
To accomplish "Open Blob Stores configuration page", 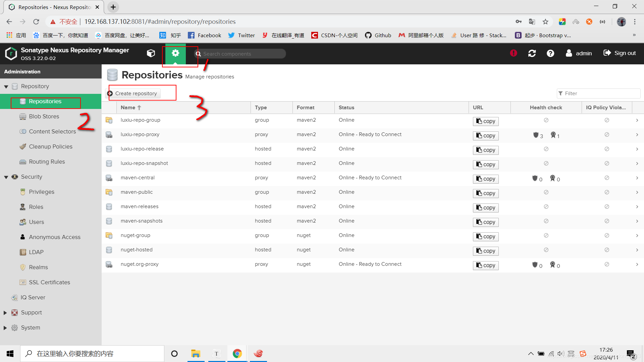I will point(44,116).
